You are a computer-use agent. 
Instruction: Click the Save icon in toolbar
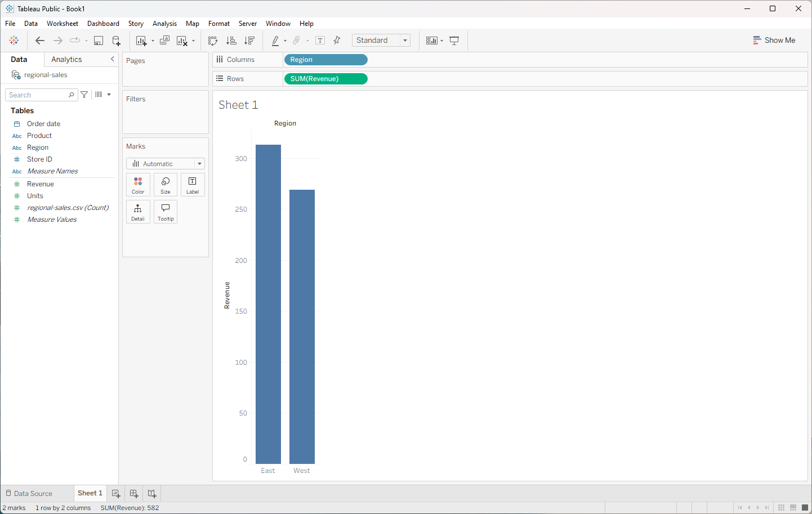99,41
